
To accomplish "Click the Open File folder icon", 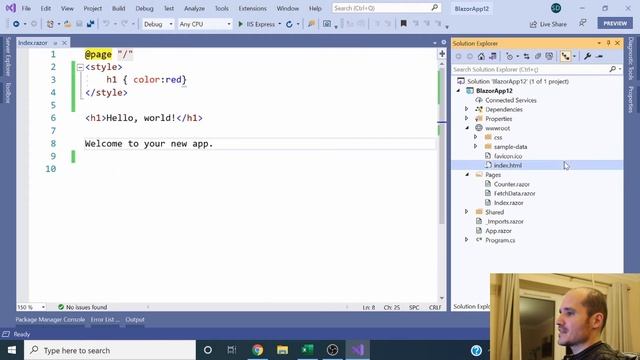I will tap(67, 24).
